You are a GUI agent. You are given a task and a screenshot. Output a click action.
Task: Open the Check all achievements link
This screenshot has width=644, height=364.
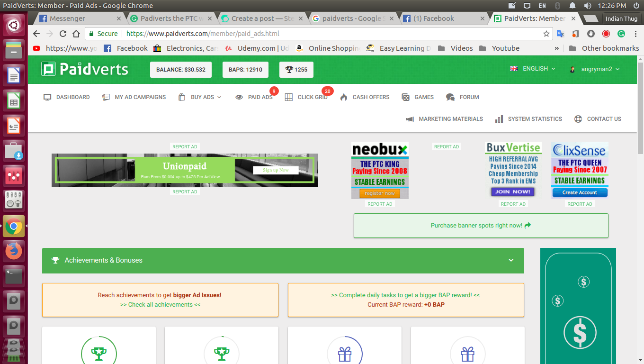coord(160,305)
